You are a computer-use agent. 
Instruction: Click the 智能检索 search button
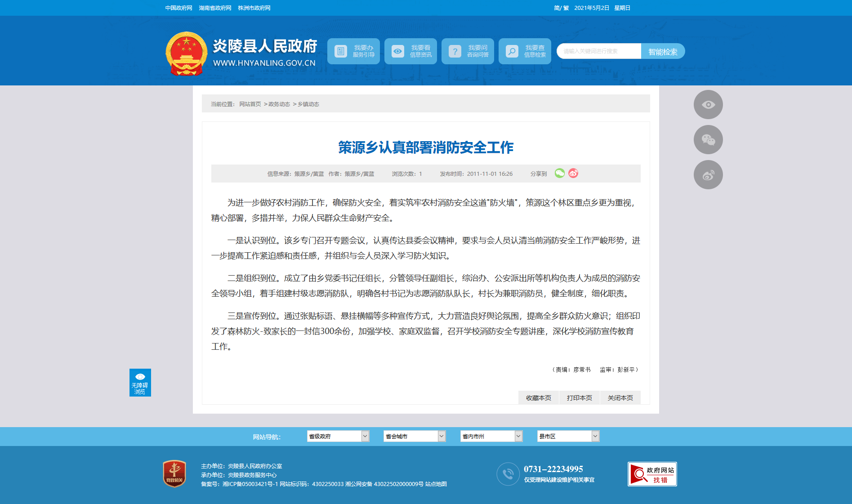(663, 52)
